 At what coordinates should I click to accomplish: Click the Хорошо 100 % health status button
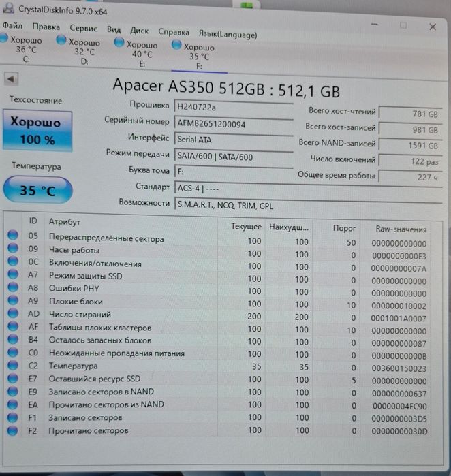point(37,131)
